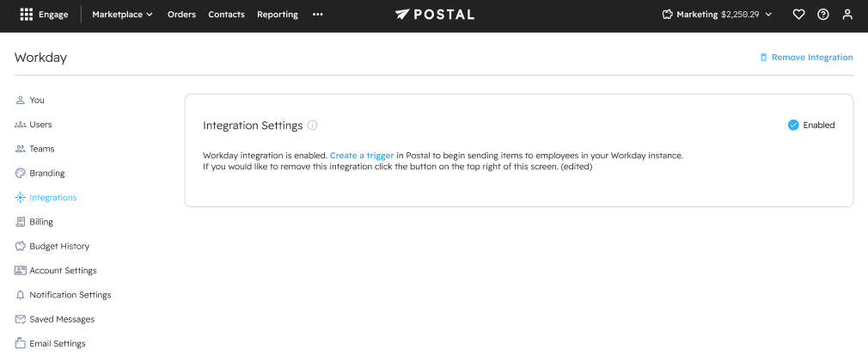Open Budget History in the sidebar
Screen dimensions: 868x356
pos(58,246)
